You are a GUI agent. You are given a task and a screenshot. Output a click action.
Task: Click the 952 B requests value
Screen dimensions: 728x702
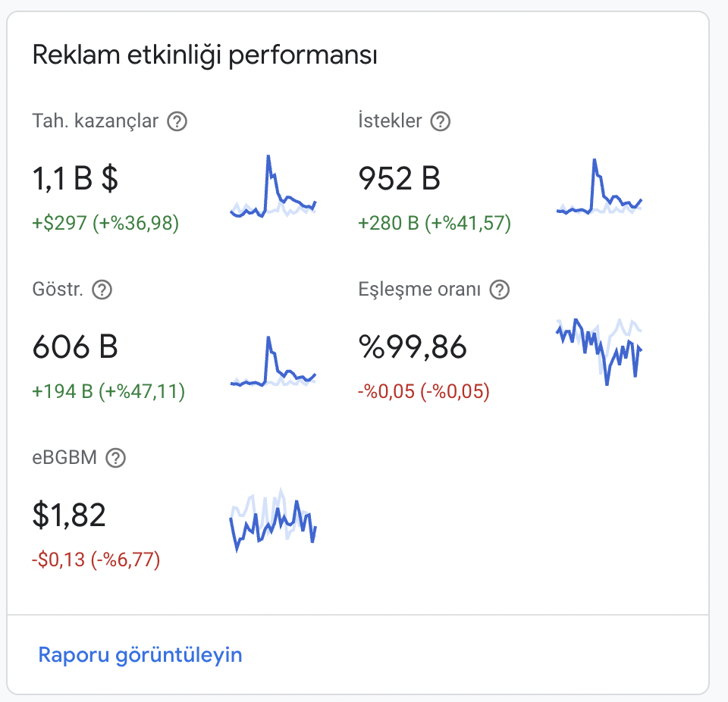(x=400, y=178)
